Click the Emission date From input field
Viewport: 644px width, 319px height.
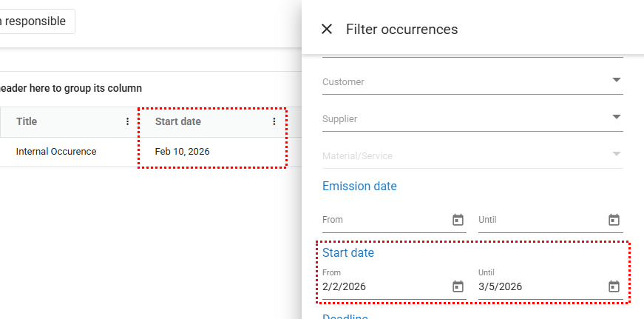(384, 220)
